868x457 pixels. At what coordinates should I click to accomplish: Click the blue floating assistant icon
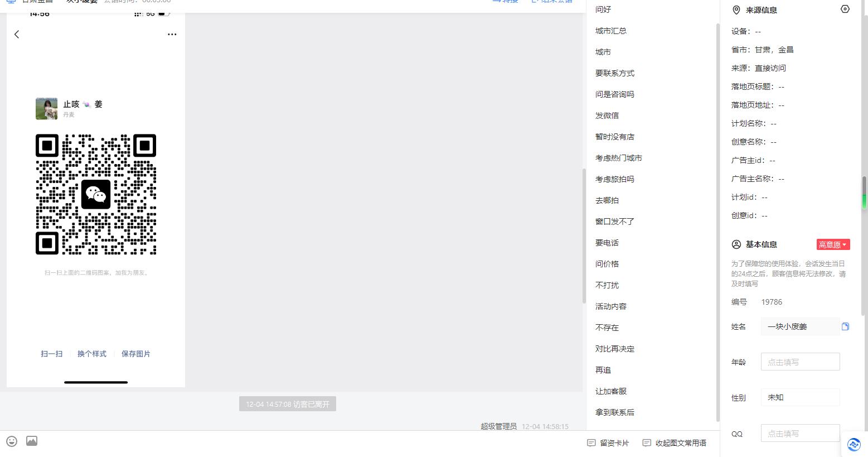point(854,444)
